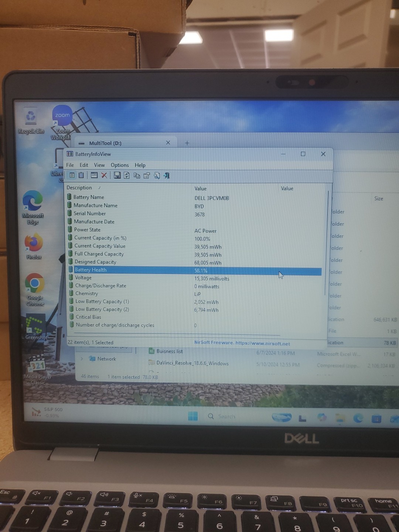Select the Google Chrome desktop shortcut
Screen dimensions: 399x532
pos(35,290)
